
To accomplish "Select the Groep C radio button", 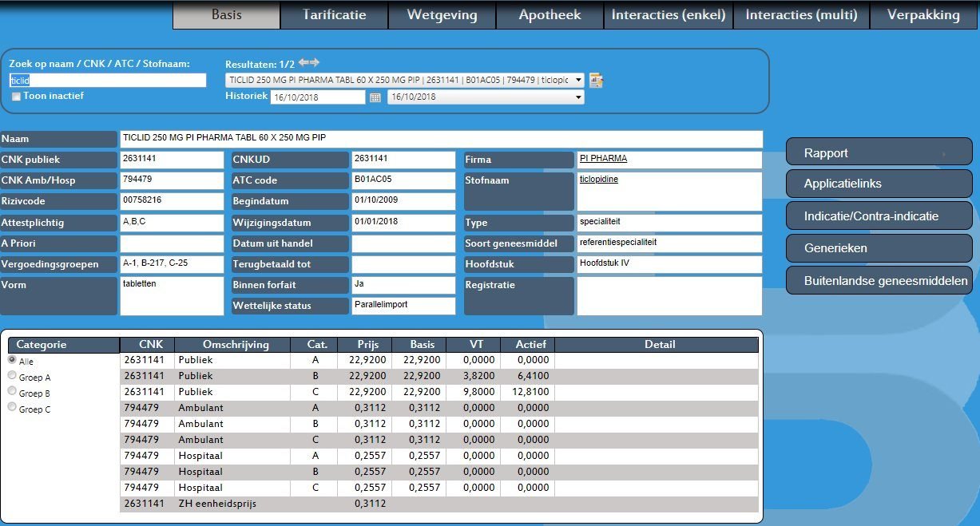I will click(x=12, y=407).
